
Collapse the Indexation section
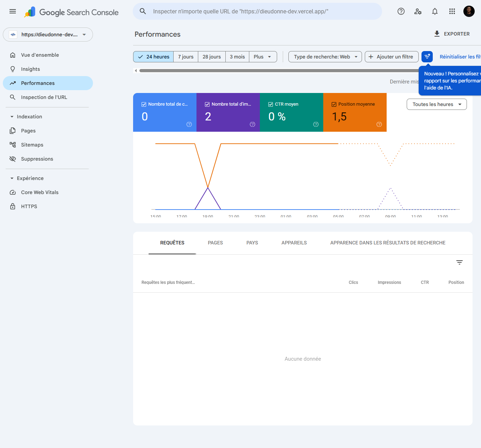(12, 117)
